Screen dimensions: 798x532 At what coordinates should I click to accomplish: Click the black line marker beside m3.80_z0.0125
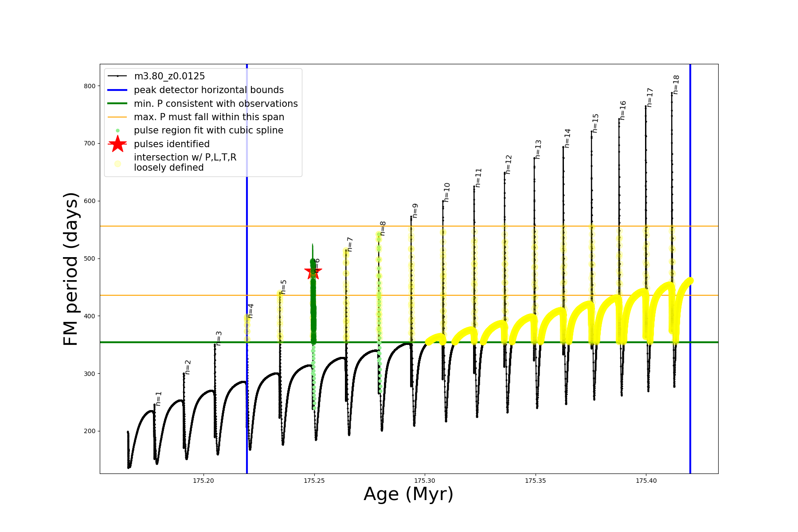click(117, 76)
